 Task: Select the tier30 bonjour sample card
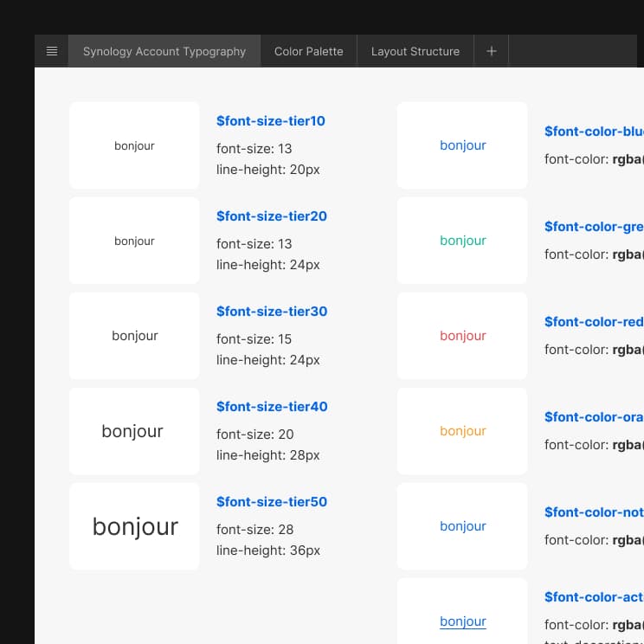[134, 336]
